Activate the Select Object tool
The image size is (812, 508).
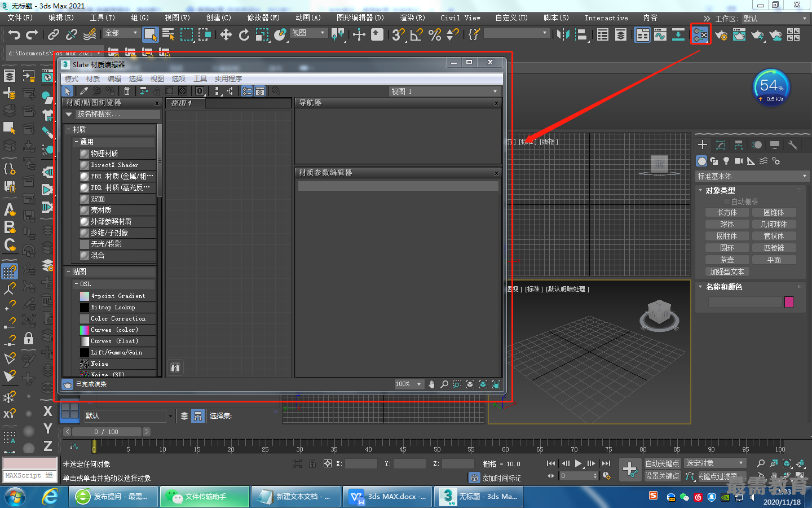150,34
